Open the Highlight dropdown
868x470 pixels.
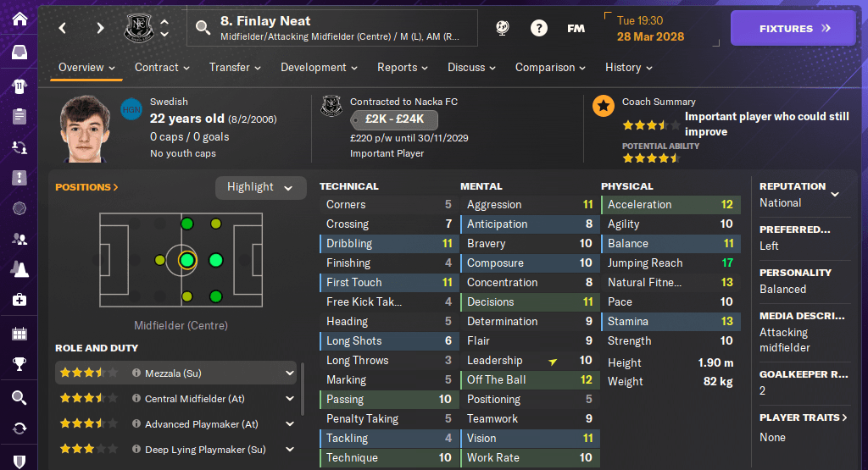click(260, 187)
